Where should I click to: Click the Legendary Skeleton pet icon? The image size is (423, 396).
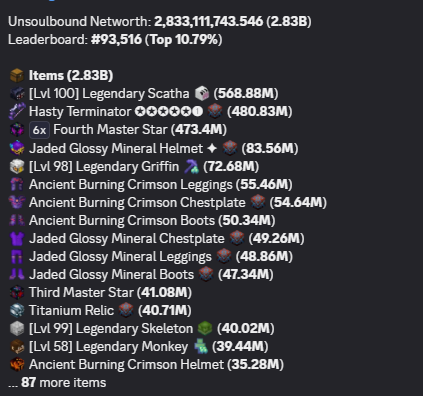(17, 328)
